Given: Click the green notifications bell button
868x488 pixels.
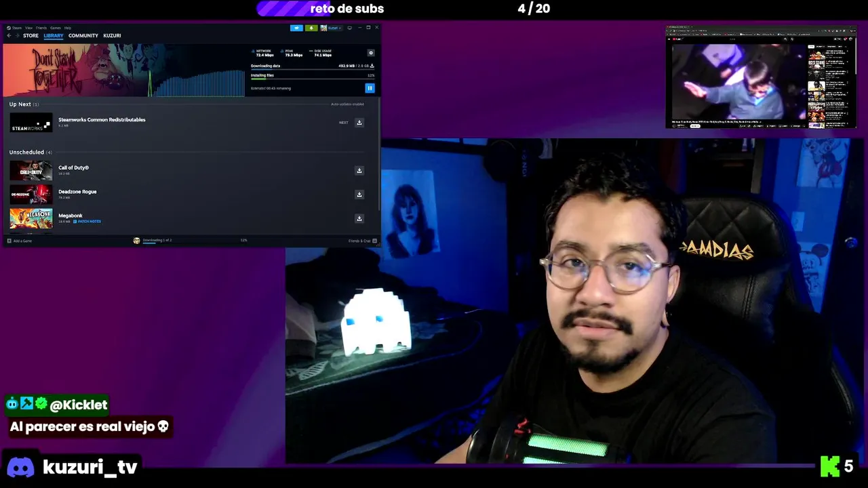Looking at the screenshot, I should (311, 28).
